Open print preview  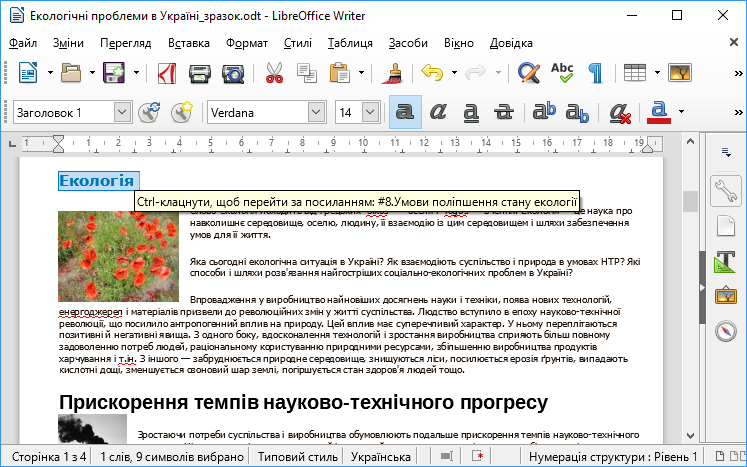point(233,73)
